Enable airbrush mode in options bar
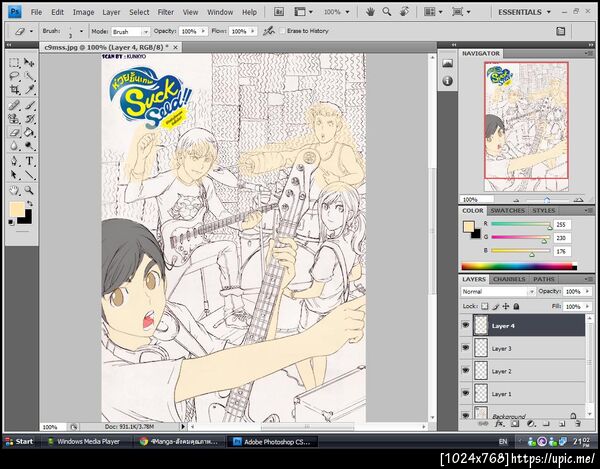The image size is (600, 469). coord(269,31)
